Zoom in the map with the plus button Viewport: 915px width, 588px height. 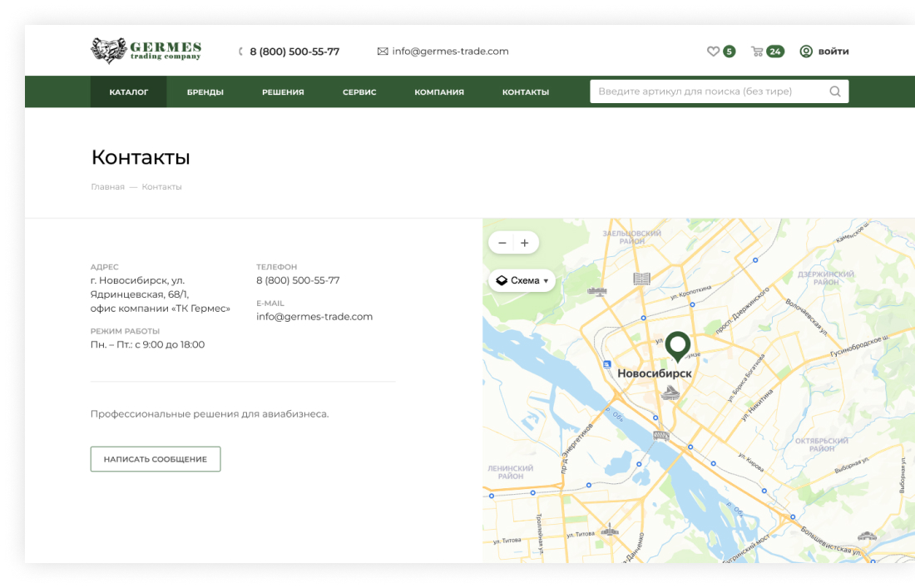(x=525, y=243)
